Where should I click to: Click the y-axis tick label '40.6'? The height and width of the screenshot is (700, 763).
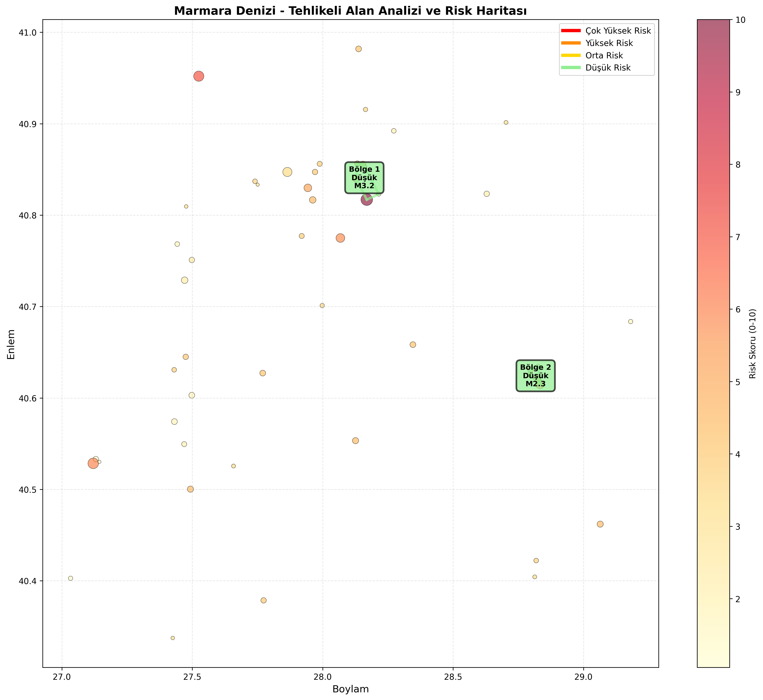click(x=28, y=398)
